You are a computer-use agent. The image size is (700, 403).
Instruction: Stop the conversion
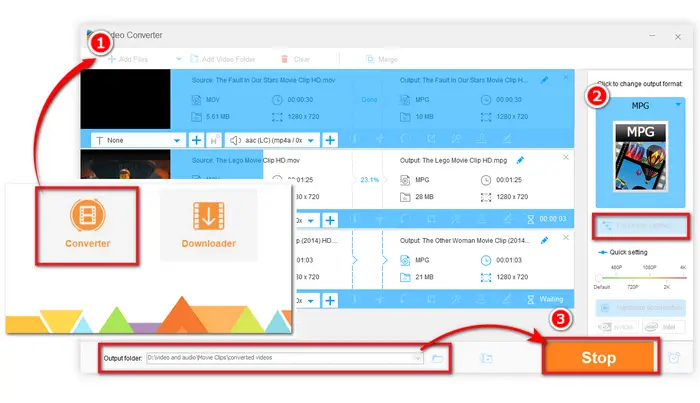click(x=599, y=357)
